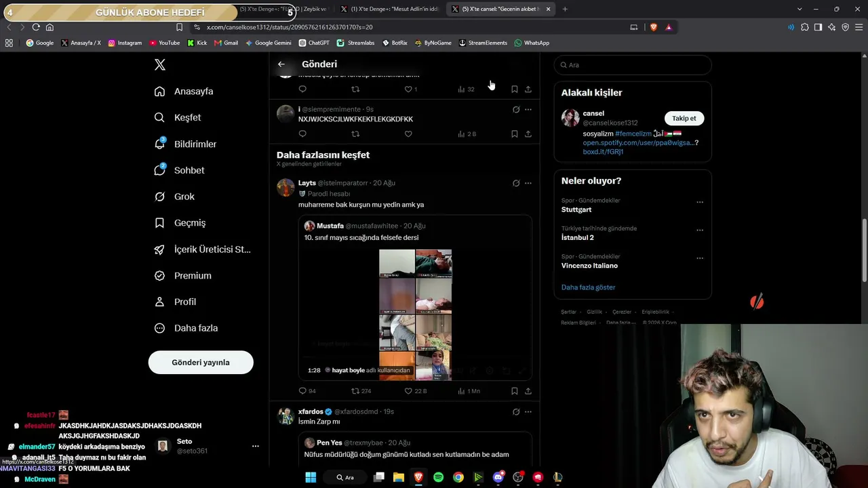The height and width of the screenshot is (488, 868).
Task: Open the Streamlabs bookmark
Action: pyautogui.click(x=356, y=43)
